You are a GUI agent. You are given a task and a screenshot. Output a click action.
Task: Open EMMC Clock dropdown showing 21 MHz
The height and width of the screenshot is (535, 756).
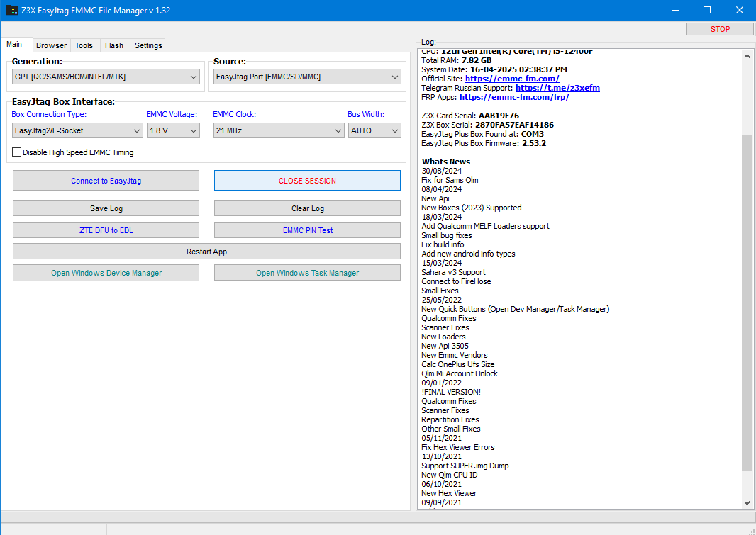279,130
